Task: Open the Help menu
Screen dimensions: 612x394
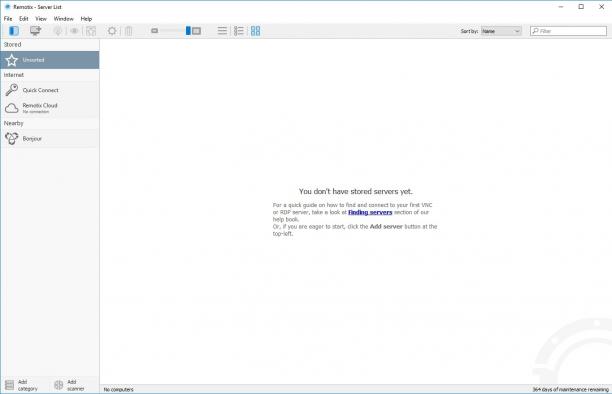Action: point(86,18)
